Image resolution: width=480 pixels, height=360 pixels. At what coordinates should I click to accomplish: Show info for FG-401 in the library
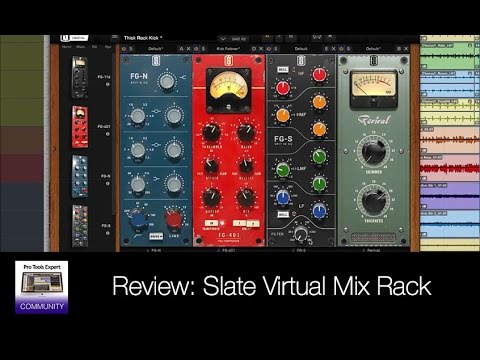(x=108, y=134)
